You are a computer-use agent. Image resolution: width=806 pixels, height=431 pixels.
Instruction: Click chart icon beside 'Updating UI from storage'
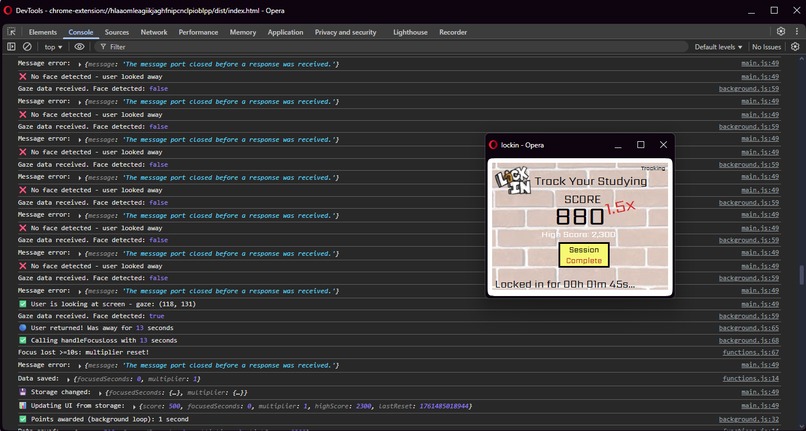pyautogui.click(x=23, y=405)
